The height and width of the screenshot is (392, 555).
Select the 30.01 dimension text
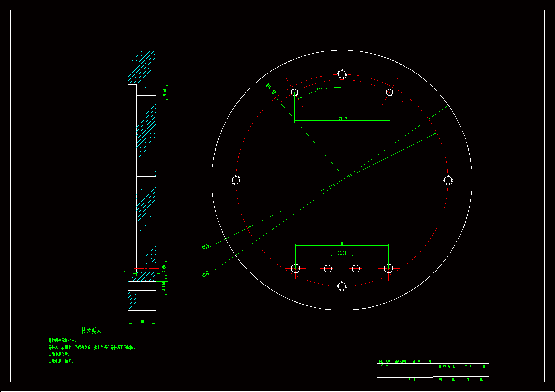coord(342,253)
